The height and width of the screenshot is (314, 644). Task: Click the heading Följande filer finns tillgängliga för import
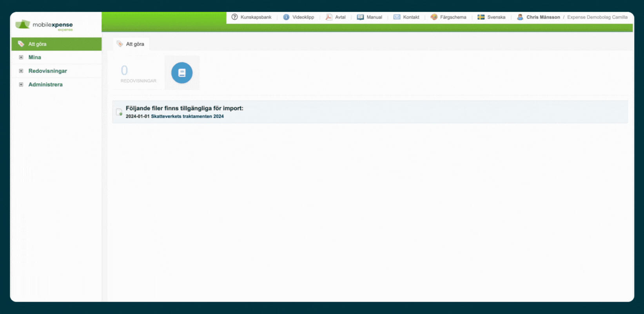click(185, 108)
